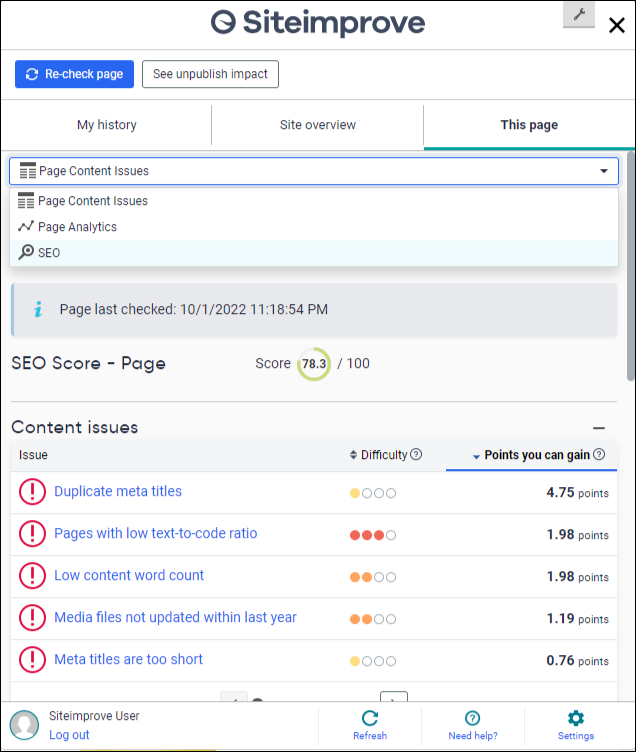This screenshot has width=636, height=752.
Task: Open Pages with low text-to-code ratio issue
Action: coord(155,533)
